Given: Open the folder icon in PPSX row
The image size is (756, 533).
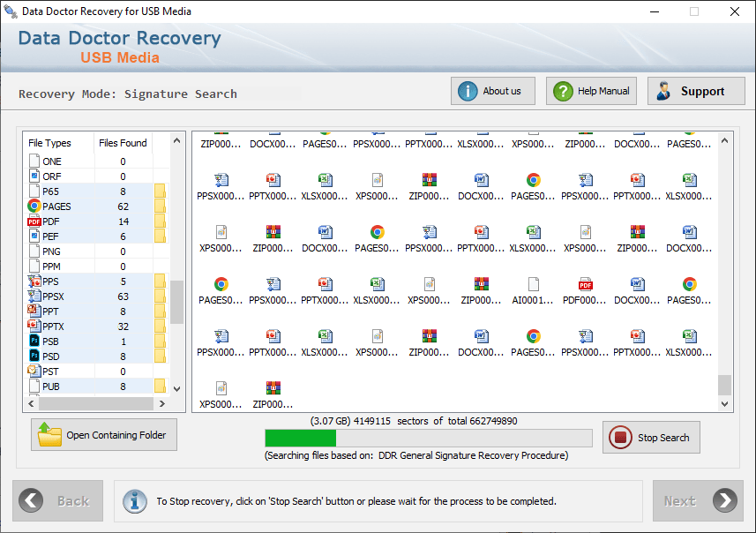Looking at the screenshot, I should pos(160,296).
